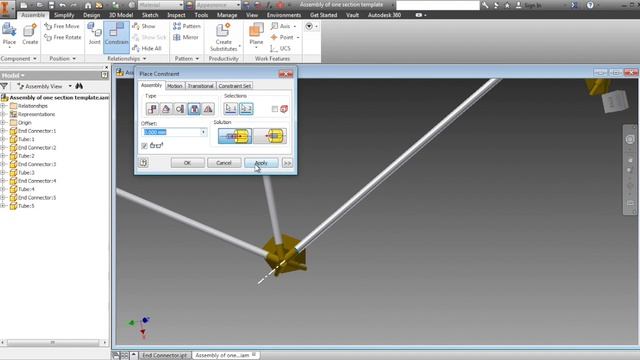The image size is (640, 360).
Task: Click the Offset input field
Action: (x=171, y=132)
